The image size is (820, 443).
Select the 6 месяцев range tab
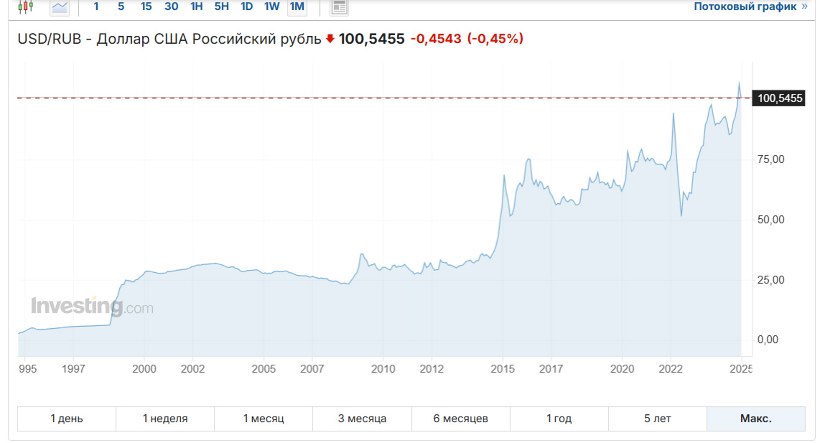[x=460, y=418]
